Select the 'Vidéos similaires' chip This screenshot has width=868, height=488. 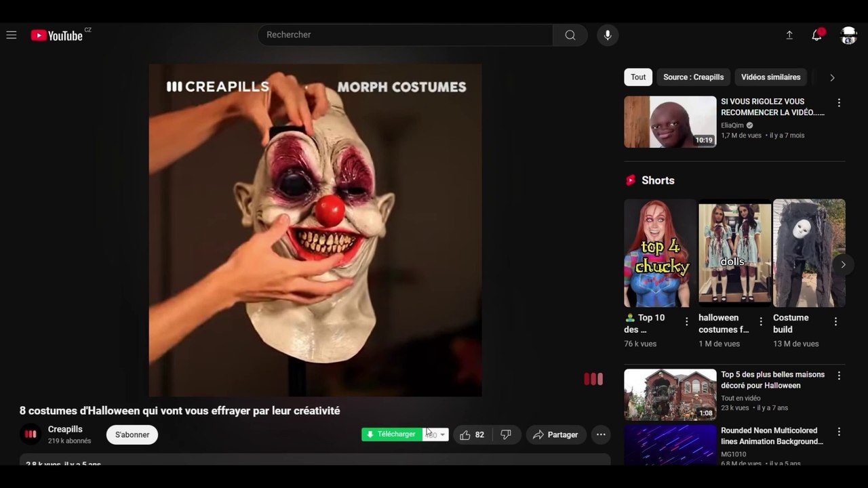tap(770, 77)
